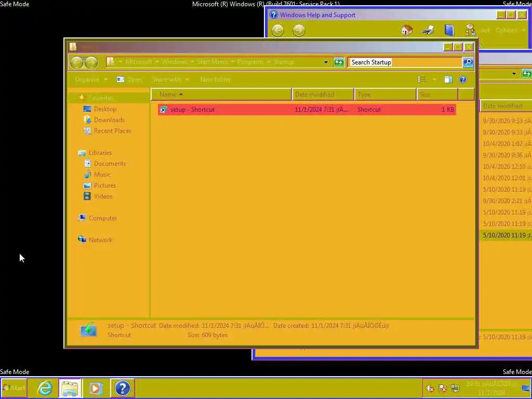Open the Documents library
This screenshot has width=532, height=399.
coord(110,164)
